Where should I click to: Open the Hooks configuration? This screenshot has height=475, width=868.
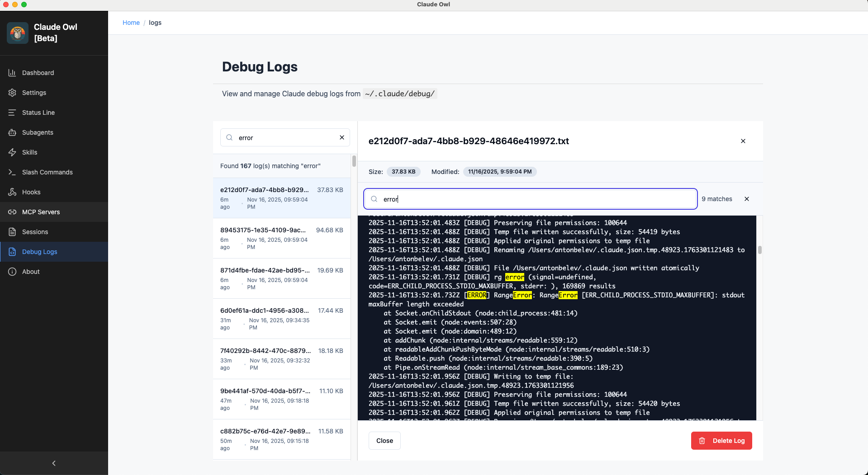30,192
